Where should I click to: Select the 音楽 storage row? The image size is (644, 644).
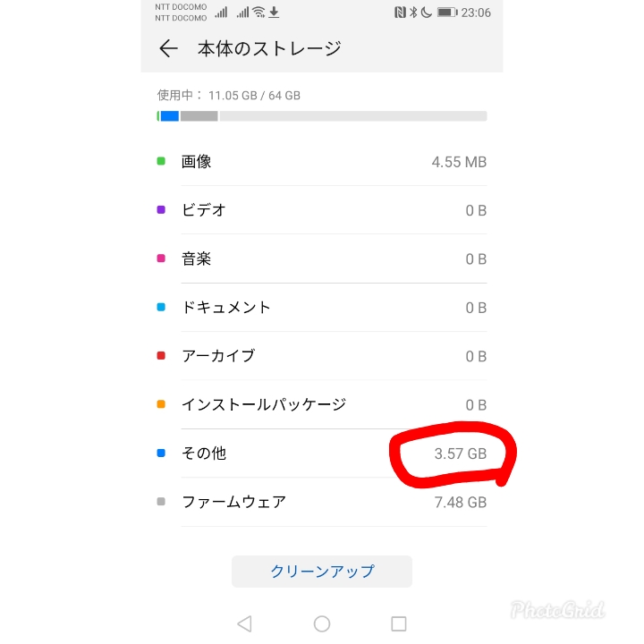[322, 259]
